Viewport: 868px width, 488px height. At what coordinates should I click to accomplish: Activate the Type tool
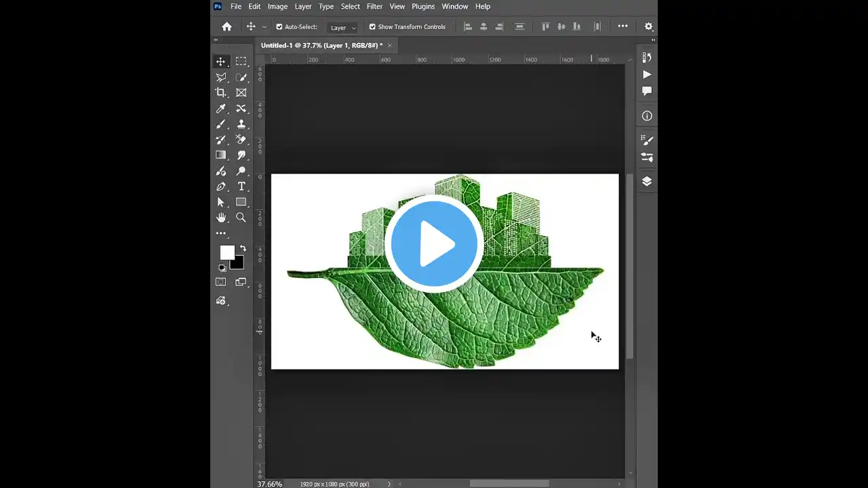(241, 186)
